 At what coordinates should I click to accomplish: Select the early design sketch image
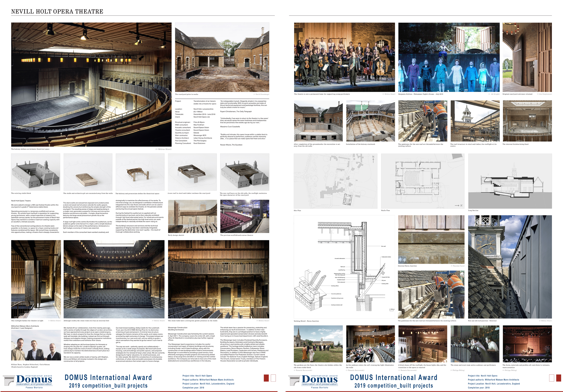(x=192, y=216)
